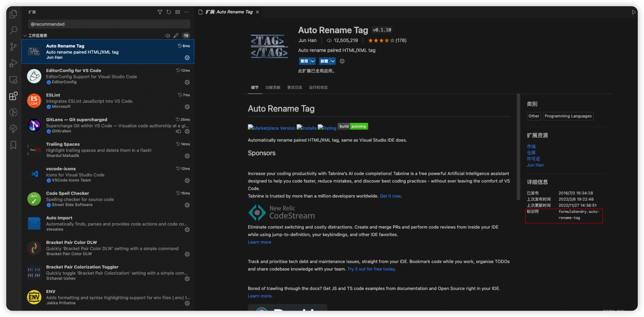Click the New Relic CodeStream logo

pyautogui.click(x=282, y=212)
